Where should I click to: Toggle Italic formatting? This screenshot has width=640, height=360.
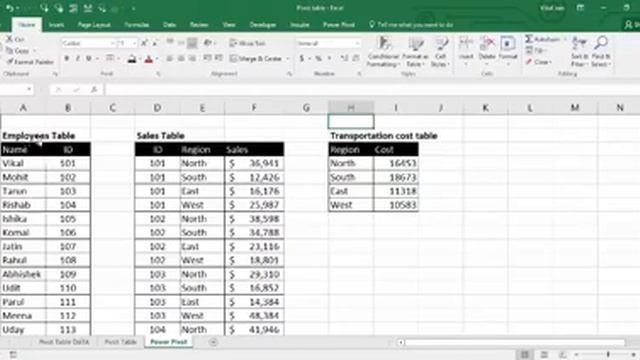(78, 59)
